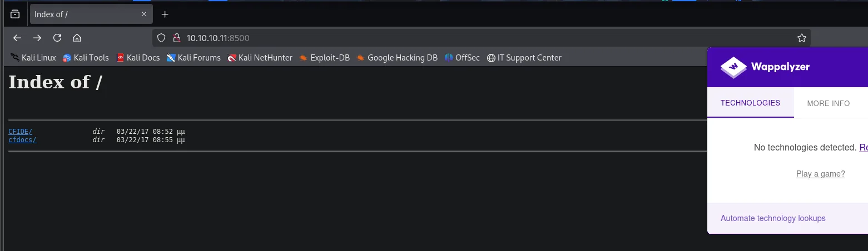Click the Wappalyzer logo
Screen dimensions: 868x251
click(x=765, y=67)
